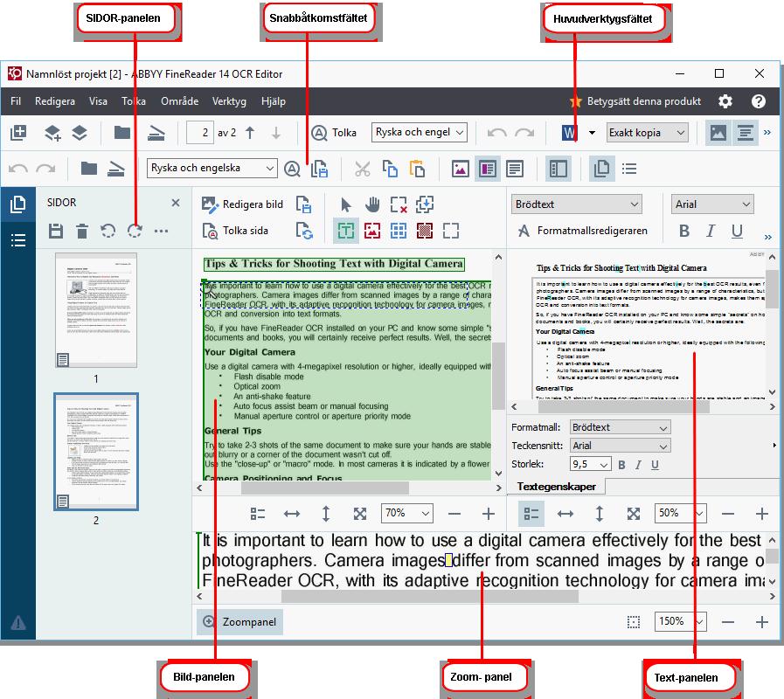This screenshot has height=699, width=784.
Task: Click the paste icon in the quick access bar
Action: click(417, 169)
